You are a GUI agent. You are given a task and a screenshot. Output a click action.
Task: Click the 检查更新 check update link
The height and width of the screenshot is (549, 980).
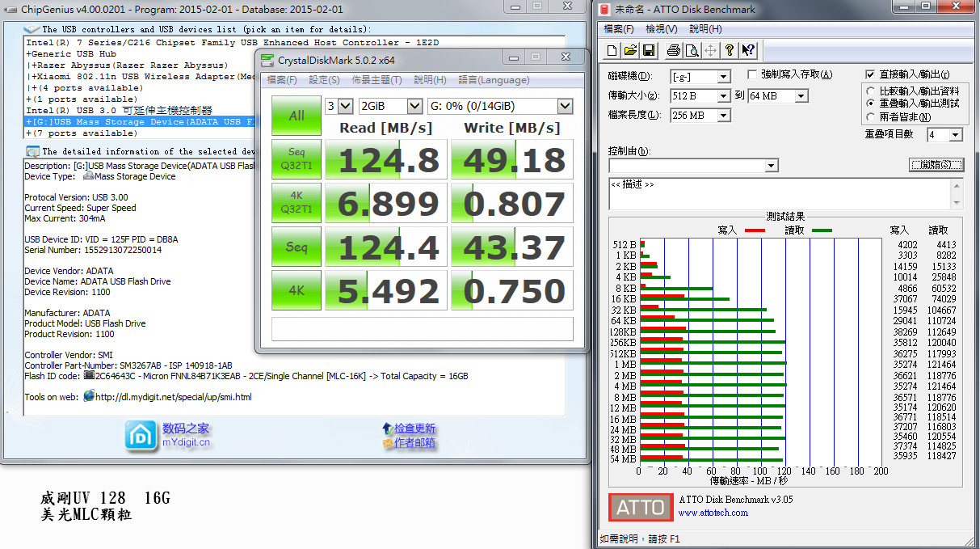point(415,429)
